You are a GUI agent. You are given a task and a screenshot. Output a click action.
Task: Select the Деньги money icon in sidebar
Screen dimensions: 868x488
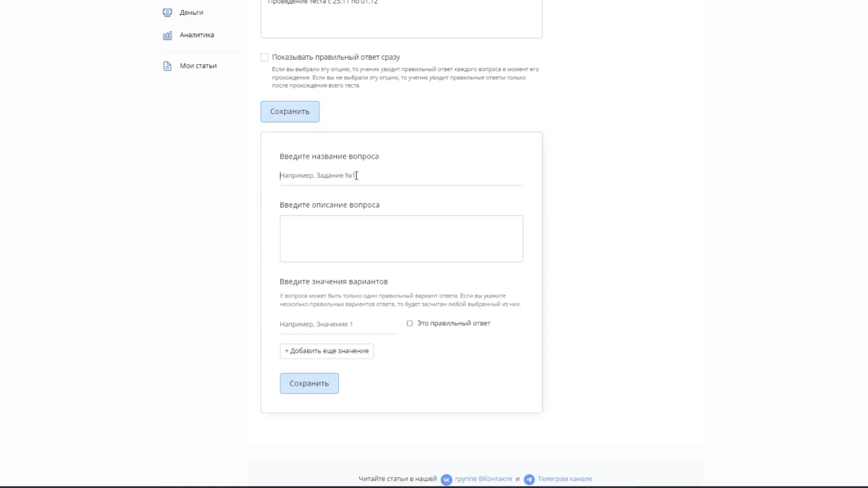point(167,12)
